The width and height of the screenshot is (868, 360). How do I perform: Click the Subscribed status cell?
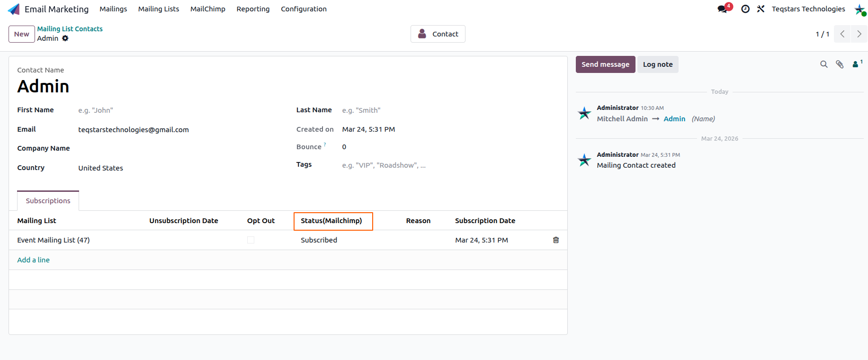coord(319,240)
